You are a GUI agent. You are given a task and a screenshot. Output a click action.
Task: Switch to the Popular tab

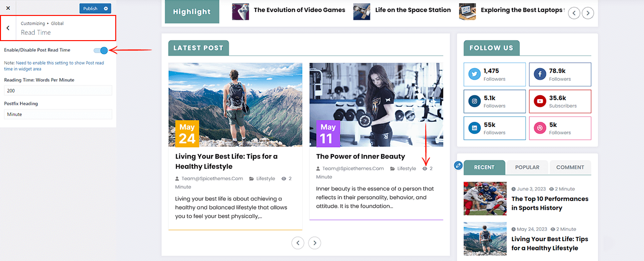pos(527,167)
